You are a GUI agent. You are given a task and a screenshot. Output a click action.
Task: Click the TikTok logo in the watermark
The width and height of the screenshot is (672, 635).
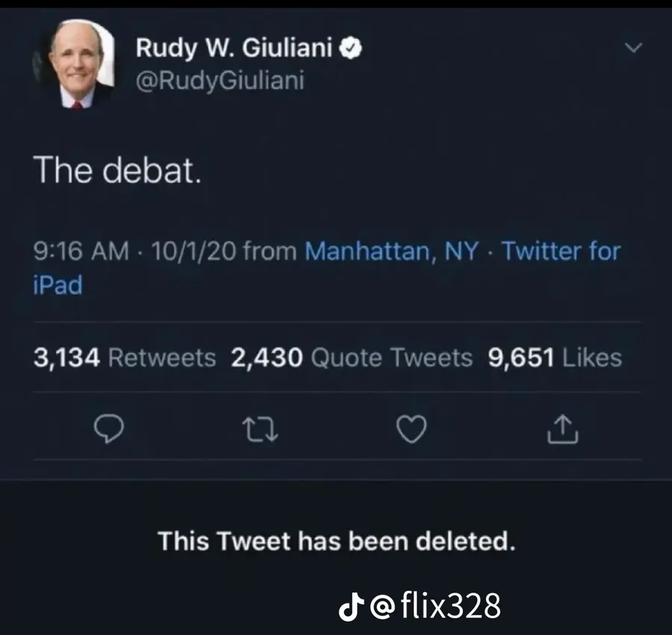pyautogui.click(x=352, y=607)
